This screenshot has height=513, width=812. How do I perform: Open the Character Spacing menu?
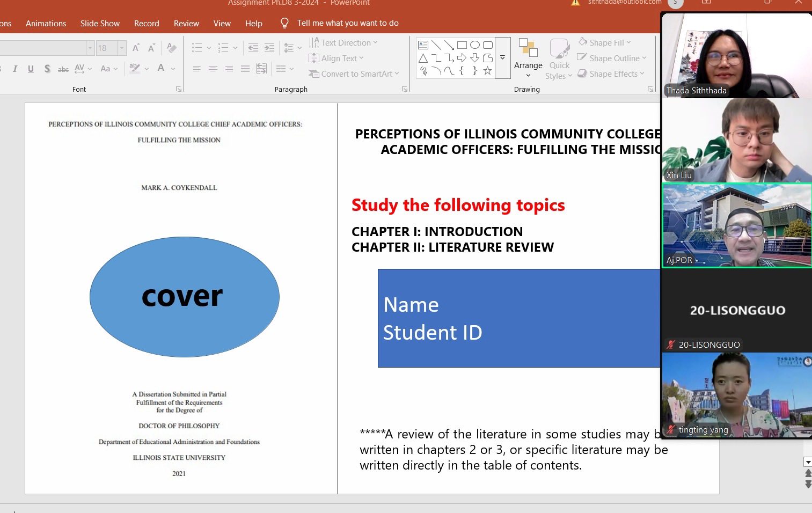coord(83,68)
